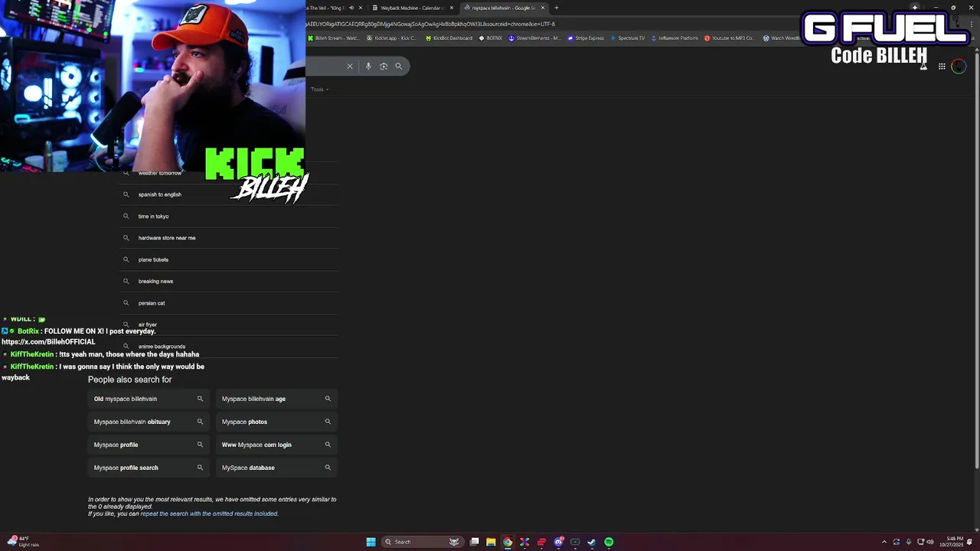Click 'repeat the search with omitted results' link
Image resolution: width=980 pixels, height=551 pixels.
[x=209, y=514]
